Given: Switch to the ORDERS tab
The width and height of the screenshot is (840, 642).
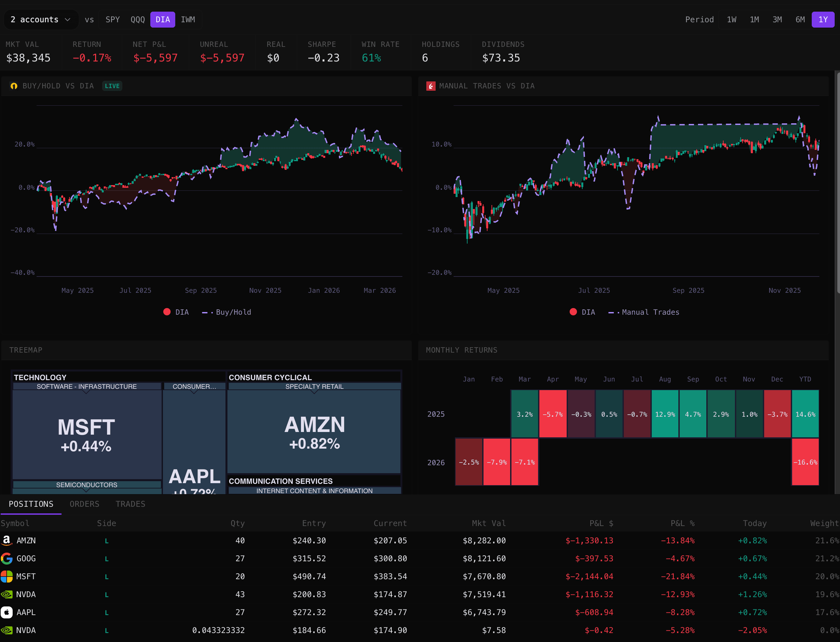Looking at the screenshot, I should pos(84,504).
